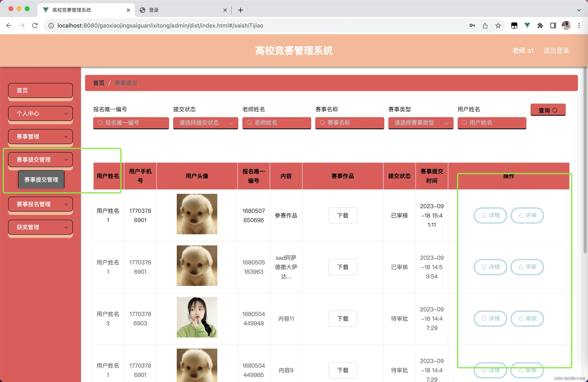Click 下载 in the first row

pyautogui.click(x=342, y=215)
